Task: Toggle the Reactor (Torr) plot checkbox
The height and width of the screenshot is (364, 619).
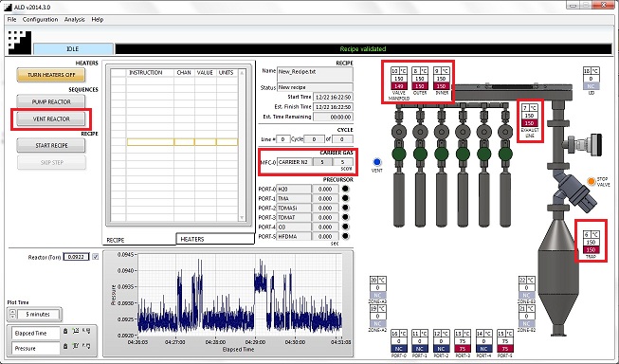Action: pyautogui.click(x=95, y=257)
